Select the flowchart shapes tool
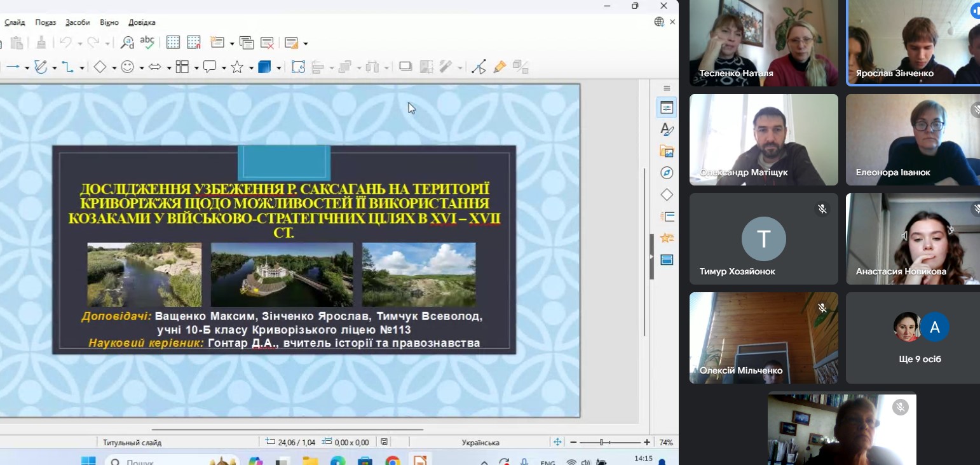 [182, 67]
